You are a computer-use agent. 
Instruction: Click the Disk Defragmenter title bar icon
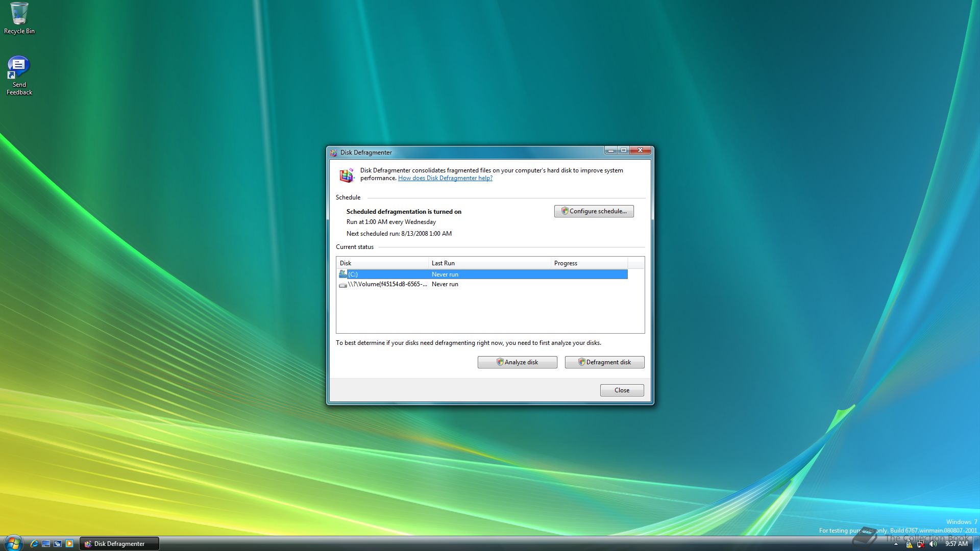click(x=333, y=153)
